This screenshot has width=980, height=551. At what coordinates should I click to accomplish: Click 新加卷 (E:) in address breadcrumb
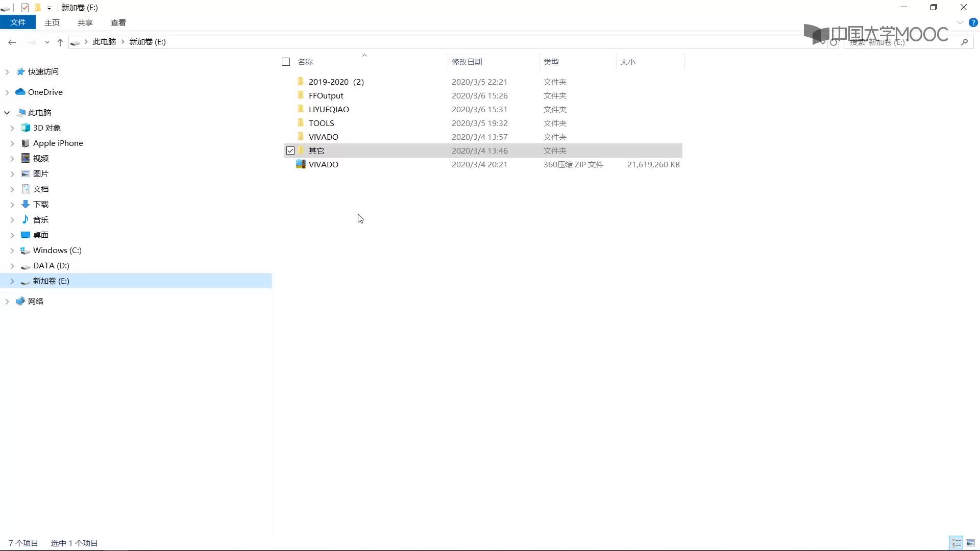(148, 42)
